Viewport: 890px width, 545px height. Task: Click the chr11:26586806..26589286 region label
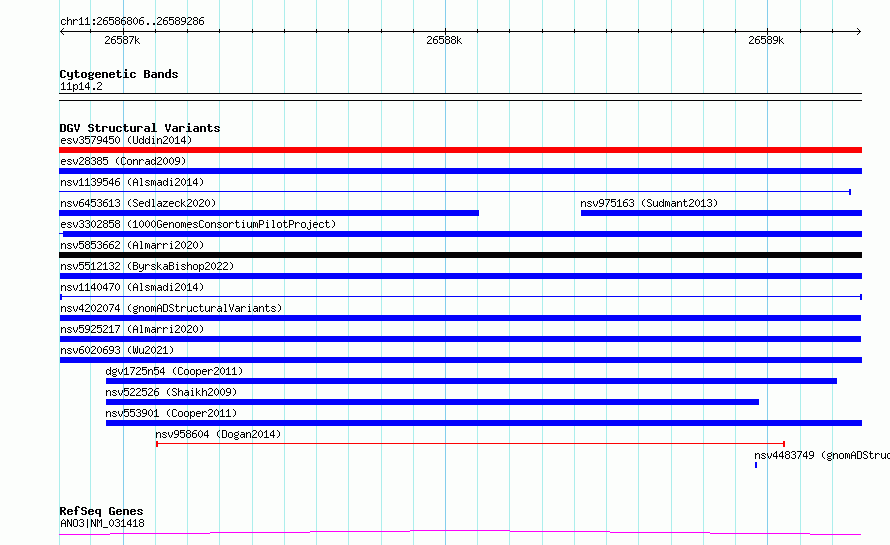132,21
